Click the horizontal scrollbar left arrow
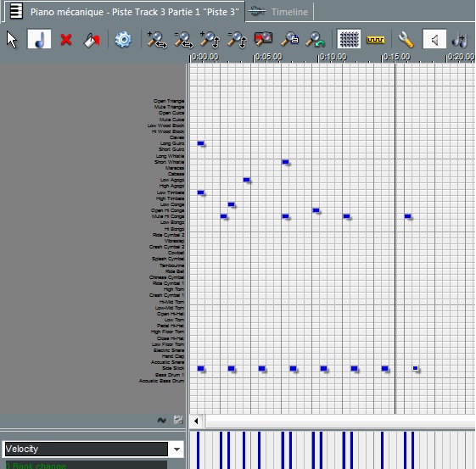The width and height of the screenshot is (476, 469). [196, 421]
